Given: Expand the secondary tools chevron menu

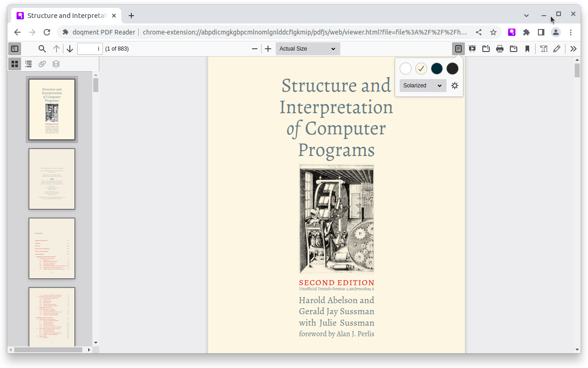Looking at the screenshot, I should click(573, 49).
